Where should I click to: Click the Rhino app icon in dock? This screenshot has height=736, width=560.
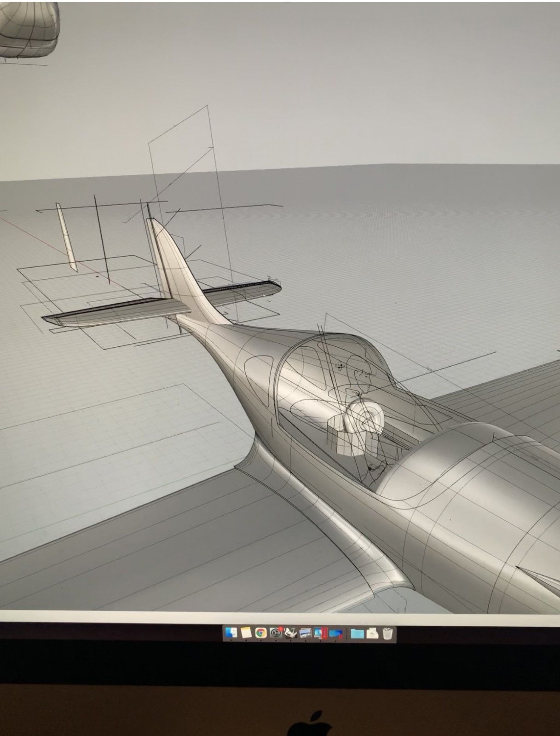(x=290, y=633)
